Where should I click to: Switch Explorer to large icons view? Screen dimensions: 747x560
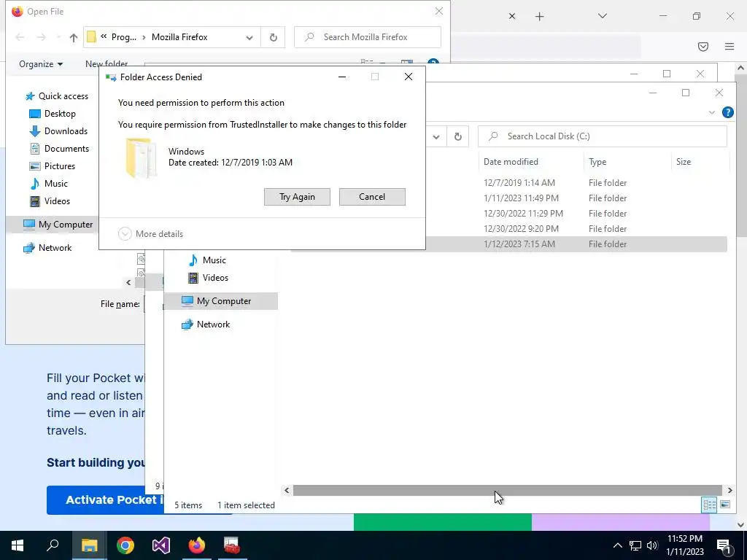point(725,505)
